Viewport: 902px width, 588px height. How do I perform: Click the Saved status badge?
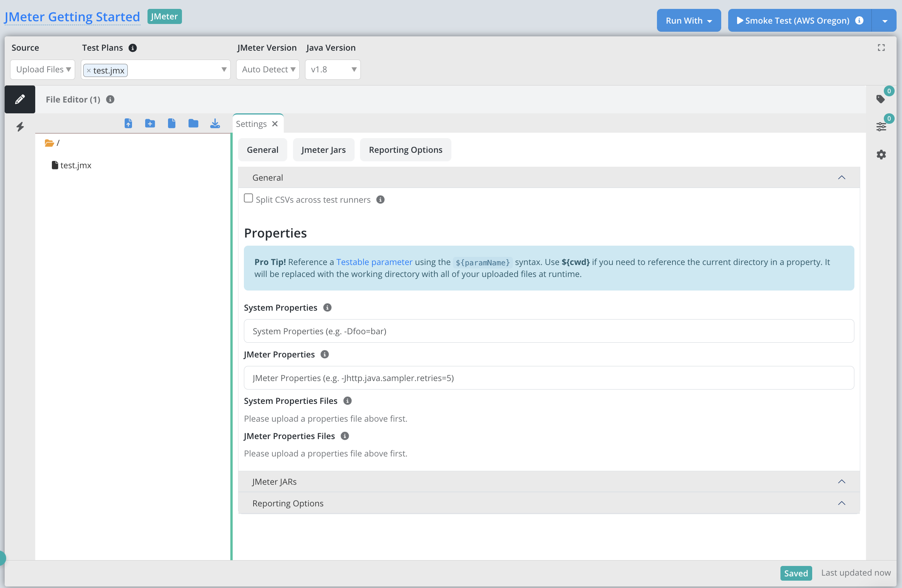point(796,573)
